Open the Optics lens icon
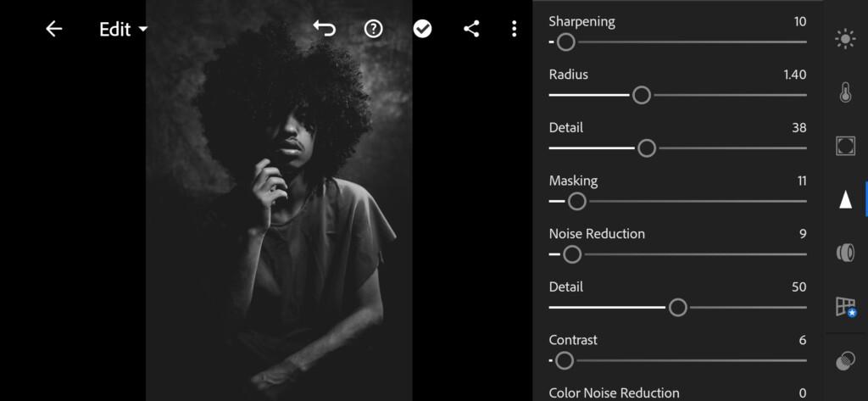Screen dimensions: 868x401 tap(845, 253)
